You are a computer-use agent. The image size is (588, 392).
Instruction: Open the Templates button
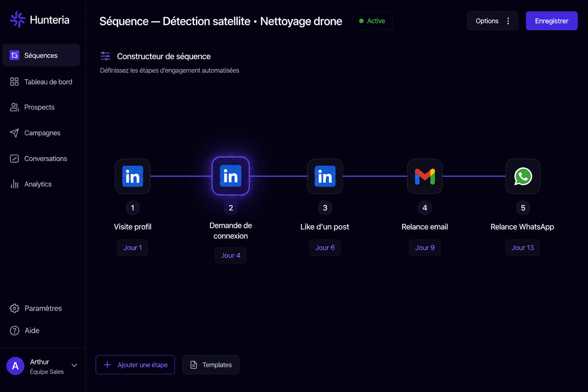point(211,365)
